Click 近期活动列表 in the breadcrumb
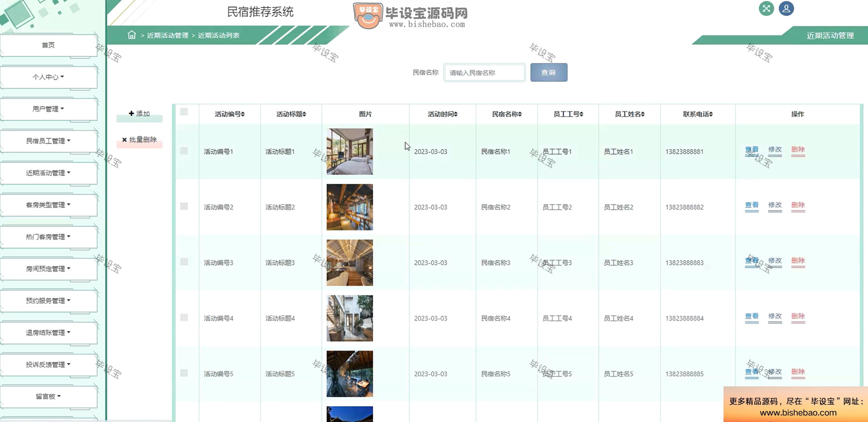The height and width of the screenshot is (422, 868). coord(218,35)
